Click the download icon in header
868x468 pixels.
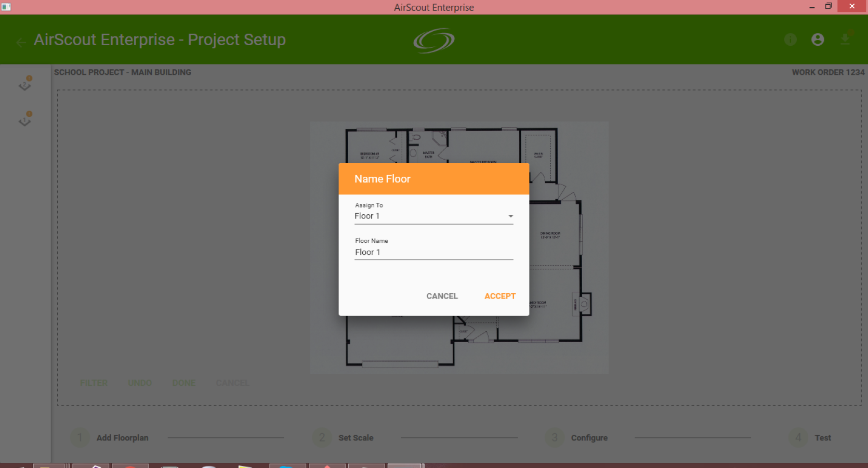point(845,39)
